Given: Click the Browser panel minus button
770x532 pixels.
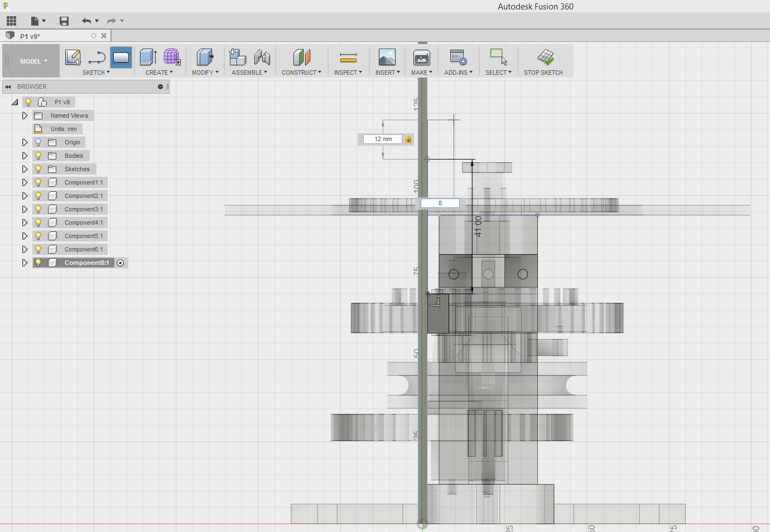Looking at the screenshot, I should pos(161,87).
